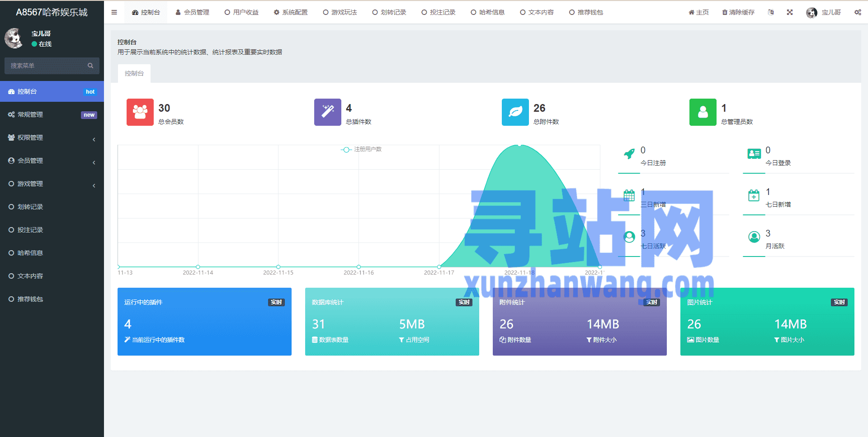Click the rocket icon for 今日注册
868x437 pixels.
[629, 154]
